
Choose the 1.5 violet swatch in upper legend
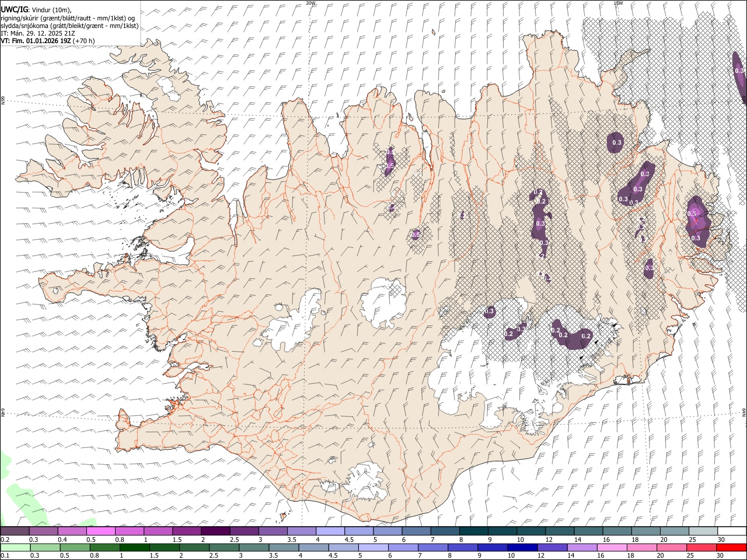coord(186,531)
